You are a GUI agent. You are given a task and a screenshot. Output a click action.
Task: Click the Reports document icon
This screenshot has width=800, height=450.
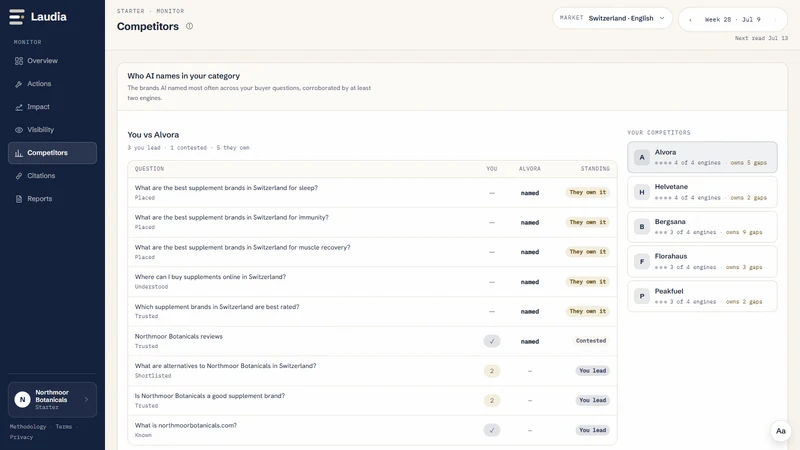19,199
